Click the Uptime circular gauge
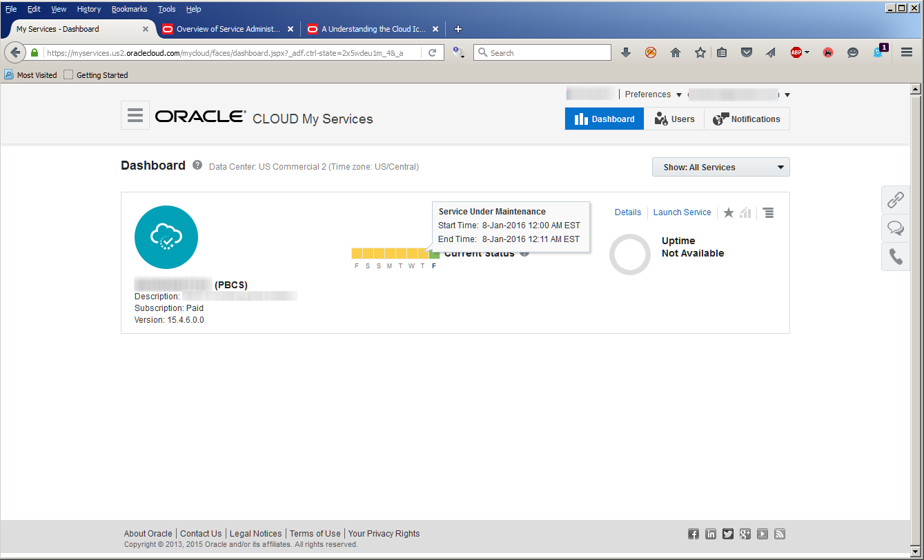Screen dimensions: 924x560 coord(630,254)
